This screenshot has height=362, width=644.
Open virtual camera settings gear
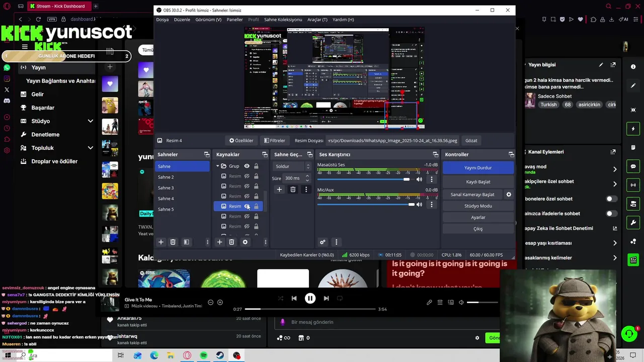pos(509,195)
